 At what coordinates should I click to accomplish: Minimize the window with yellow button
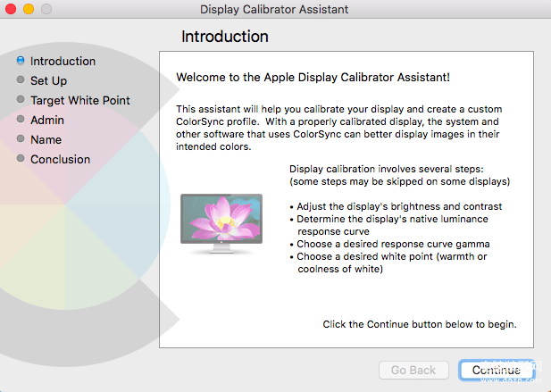click(29, 9)
